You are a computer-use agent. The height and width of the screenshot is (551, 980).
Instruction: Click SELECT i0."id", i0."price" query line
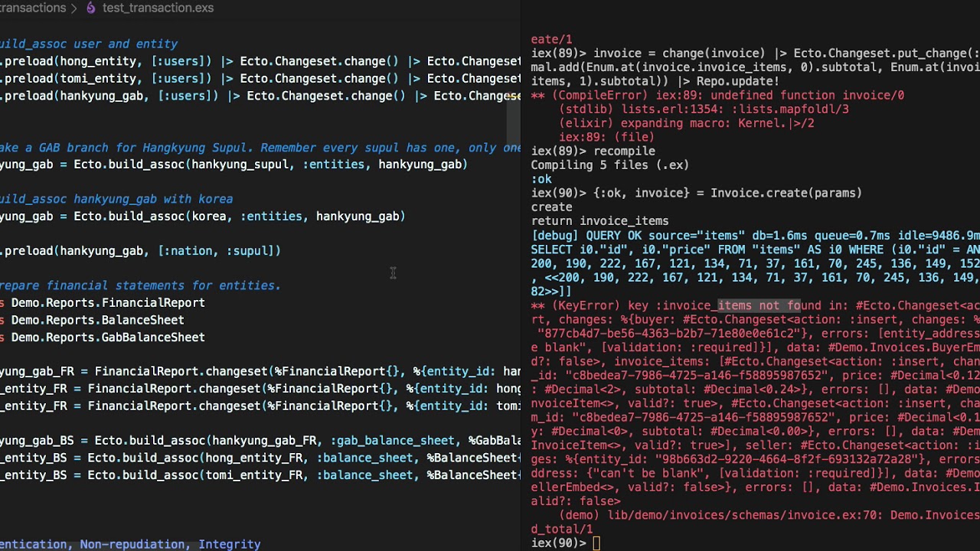756,249
